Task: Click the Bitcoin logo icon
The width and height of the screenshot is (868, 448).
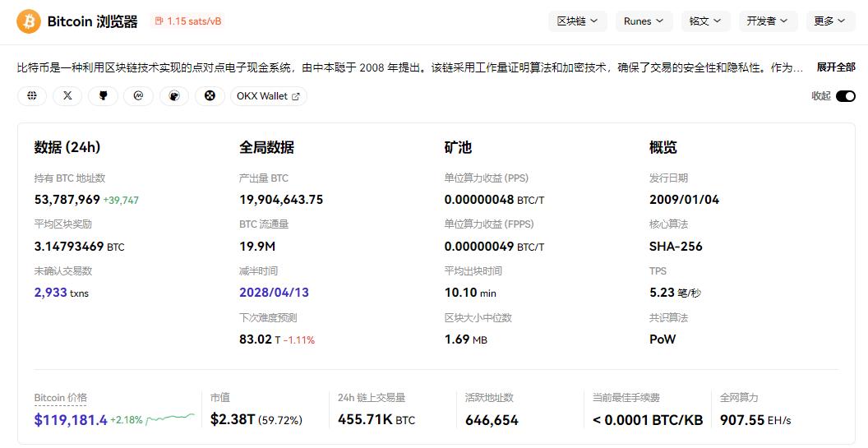Action: coord(29,21)
